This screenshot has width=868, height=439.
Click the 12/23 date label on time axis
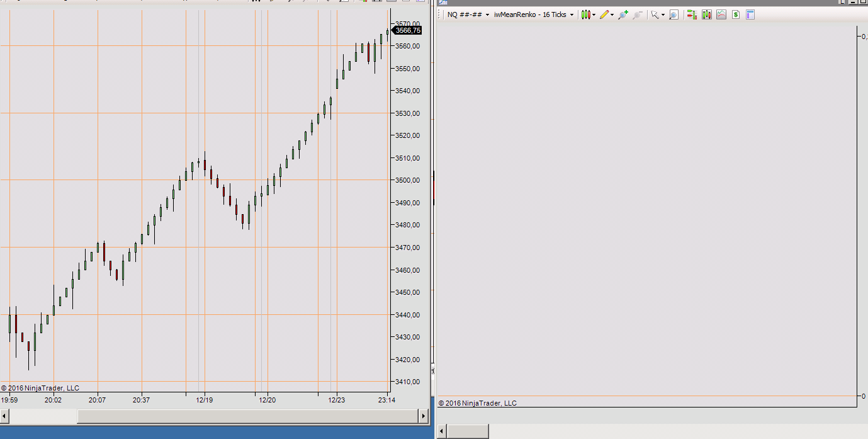(337, 400)
